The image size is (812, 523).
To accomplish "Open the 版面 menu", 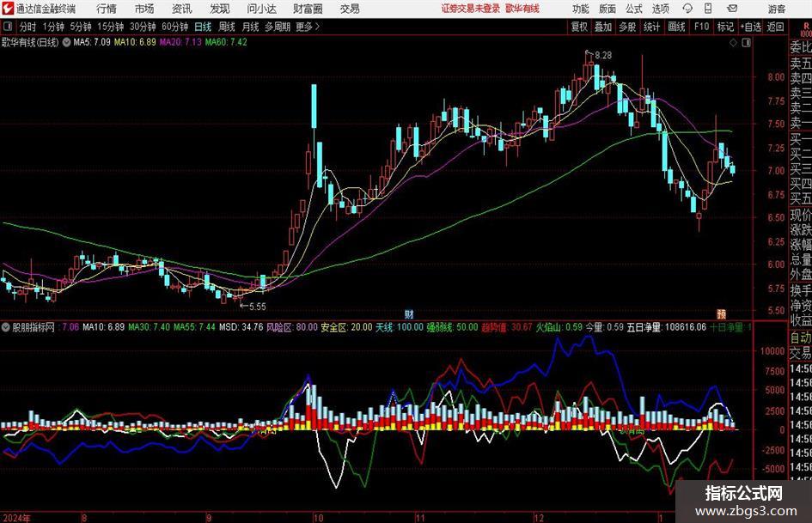I will [607, 9].
